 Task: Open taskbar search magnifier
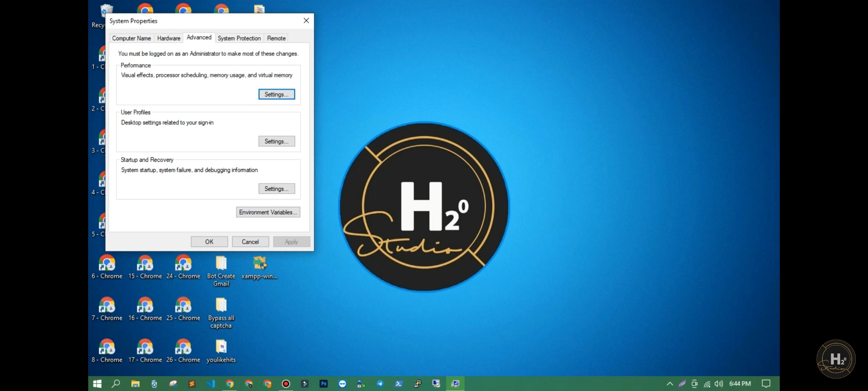116,384
